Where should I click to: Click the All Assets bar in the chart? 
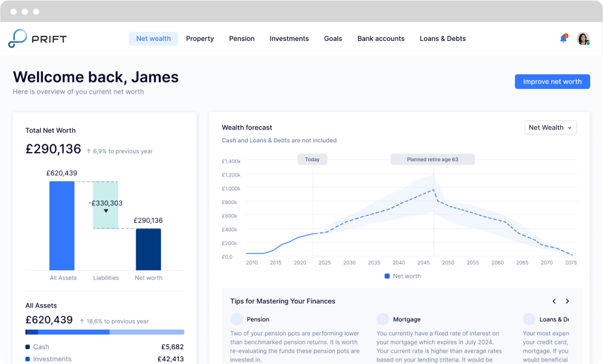[62, 226]
